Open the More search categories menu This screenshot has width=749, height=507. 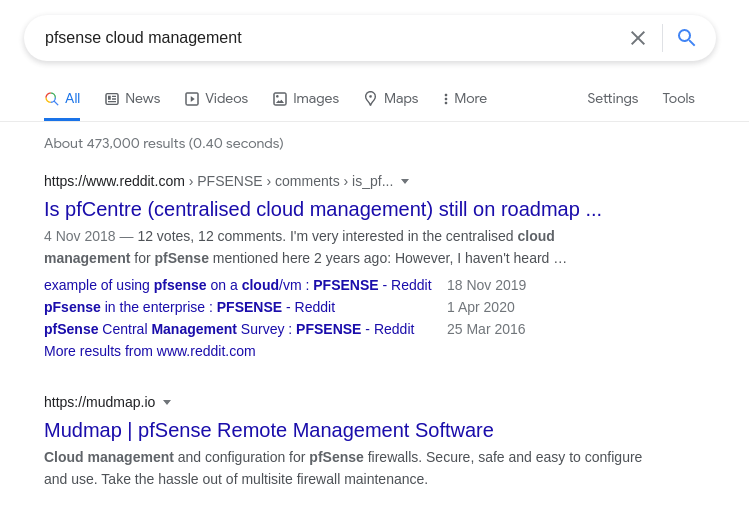[x=465, y=98]
